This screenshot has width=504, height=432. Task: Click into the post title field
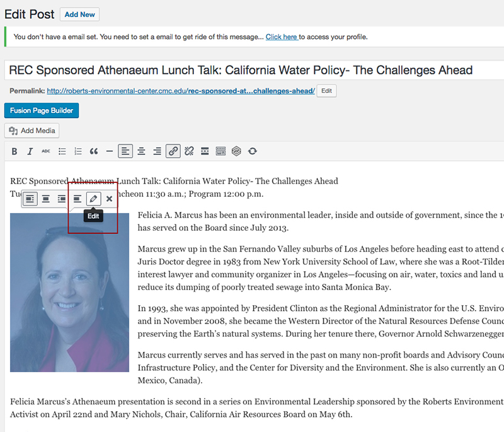point(254,70)
